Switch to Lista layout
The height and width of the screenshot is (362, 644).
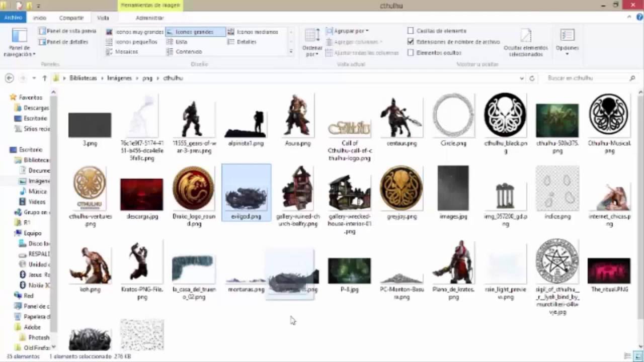[x=177, y=42]
